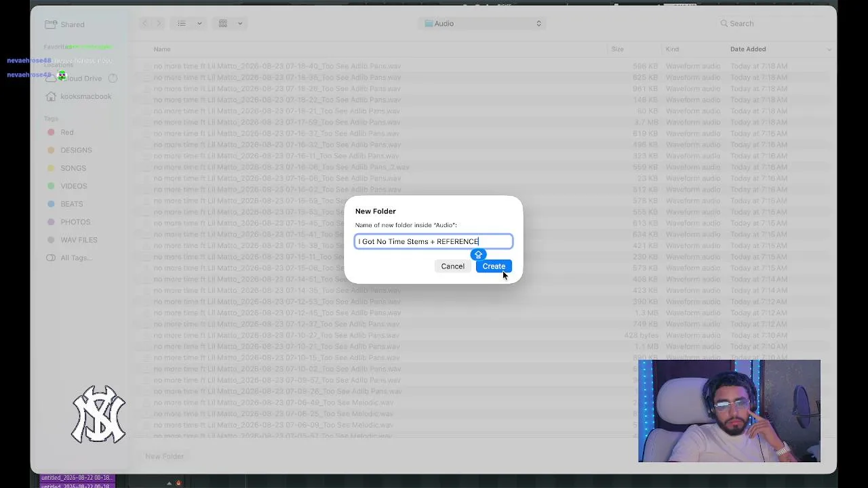This screenshot has height=488, width=868.
Task: Select the Red tag in sidebar
Action: coord(60,132)
